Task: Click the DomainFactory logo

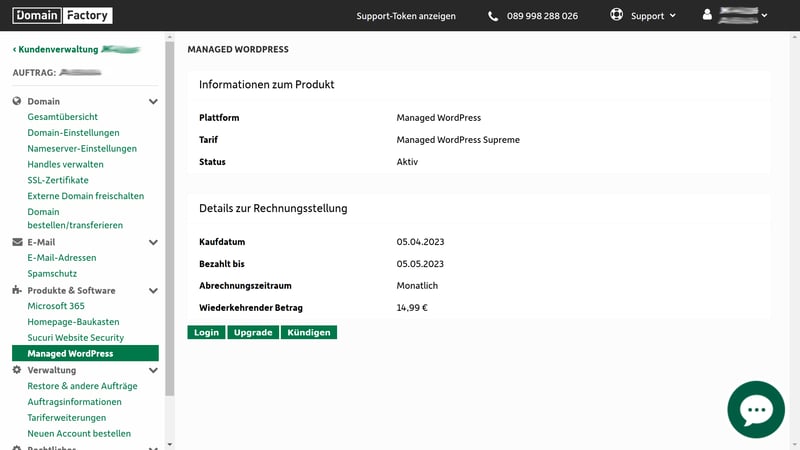Action: pos(62,15)
